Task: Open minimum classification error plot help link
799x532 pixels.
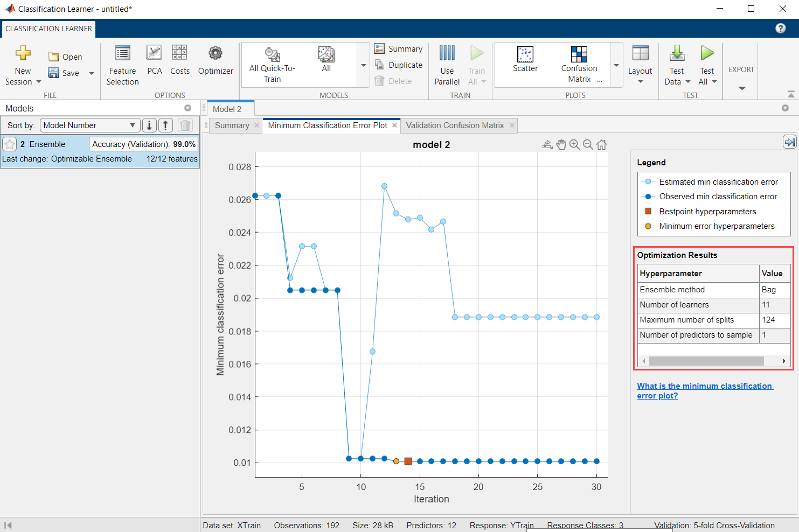Action: 705,391
